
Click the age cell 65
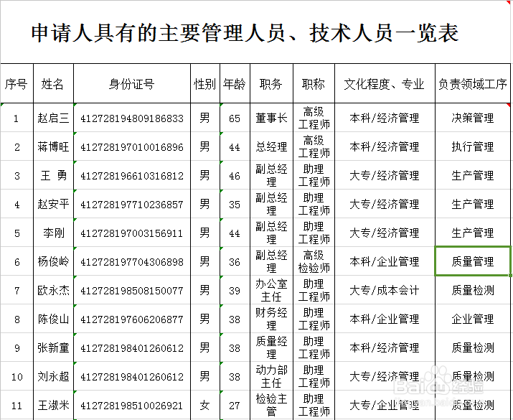pos(235,118)
